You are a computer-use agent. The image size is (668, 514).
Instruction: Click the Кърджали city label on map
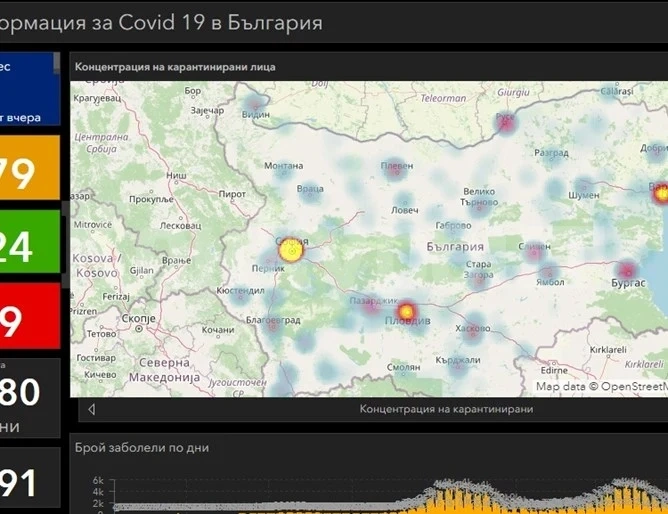pos(458,360)
